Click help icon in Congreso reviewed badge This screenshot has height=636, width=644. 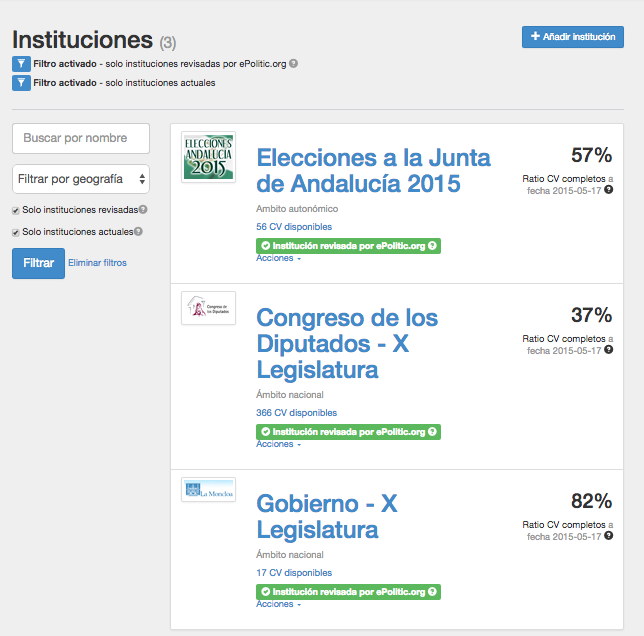[x=432, y=432]
